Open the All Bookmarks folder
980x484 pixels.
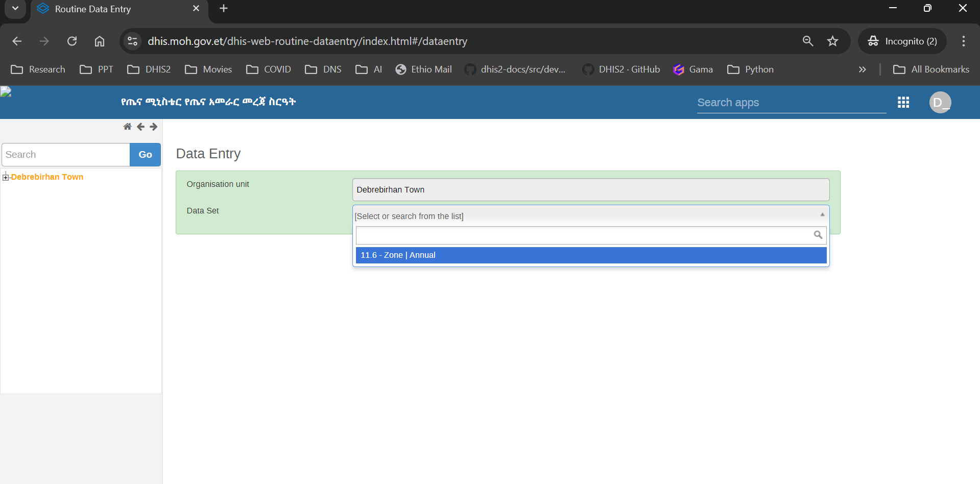[x=931, y=69]
